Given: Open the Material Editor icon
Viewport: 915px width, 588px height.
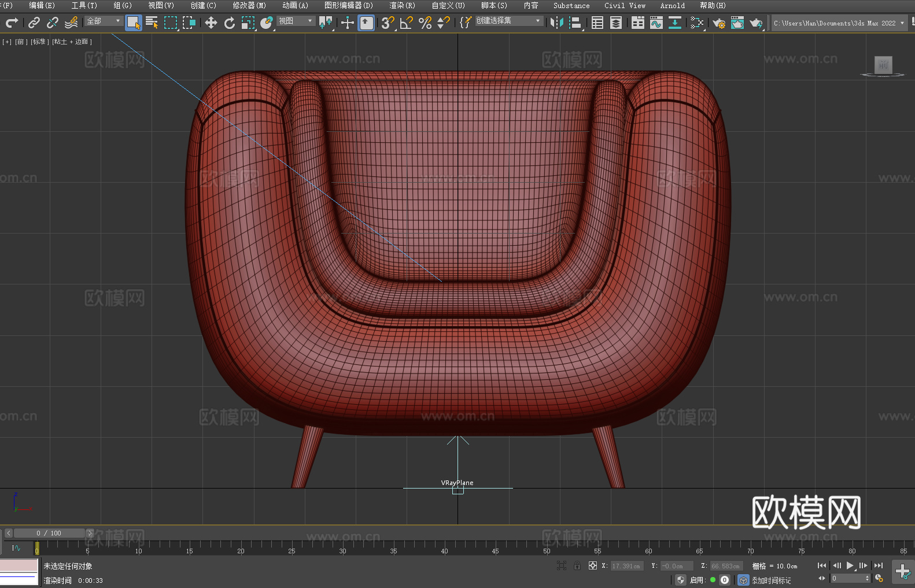Looking at the screenshot, I should [x=697, y=23].
